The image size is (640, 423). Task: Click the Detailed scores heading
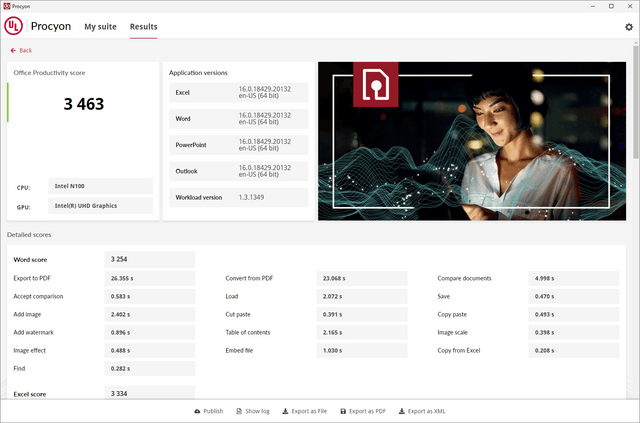[x=29, y=235]
